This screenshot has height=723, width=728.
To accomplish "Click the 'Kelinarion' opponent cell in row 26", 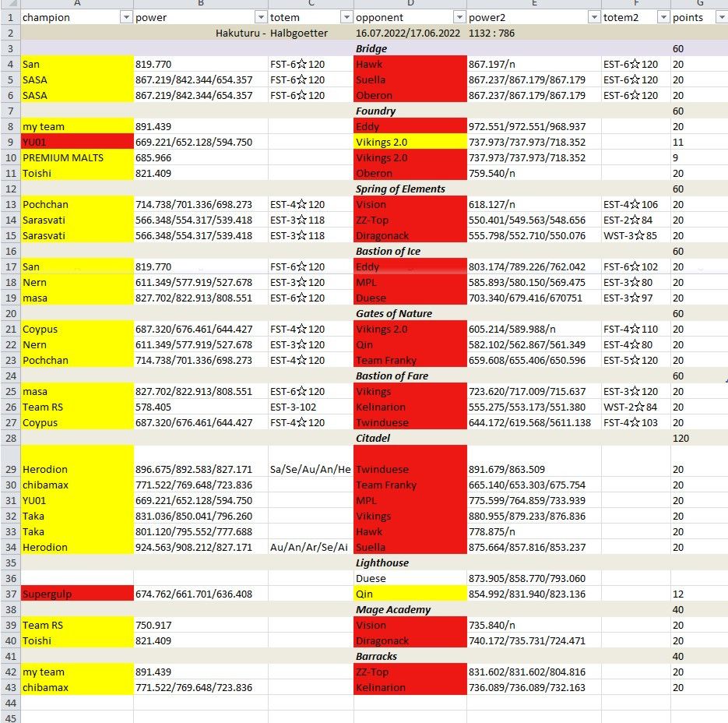I will pos(410,407).
